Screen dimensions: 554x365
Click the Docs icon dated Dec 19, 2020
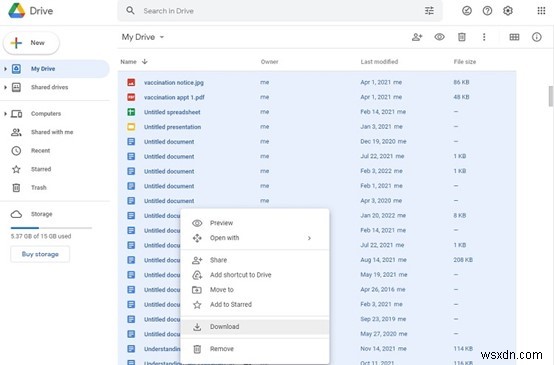(x=131, y=142)
